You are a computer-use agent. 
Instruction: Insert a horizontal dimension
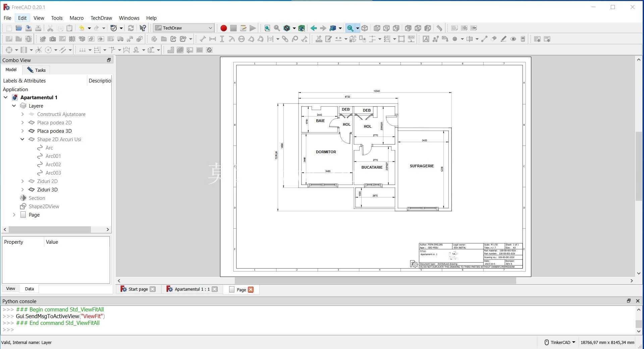click(x=212, y=39)
